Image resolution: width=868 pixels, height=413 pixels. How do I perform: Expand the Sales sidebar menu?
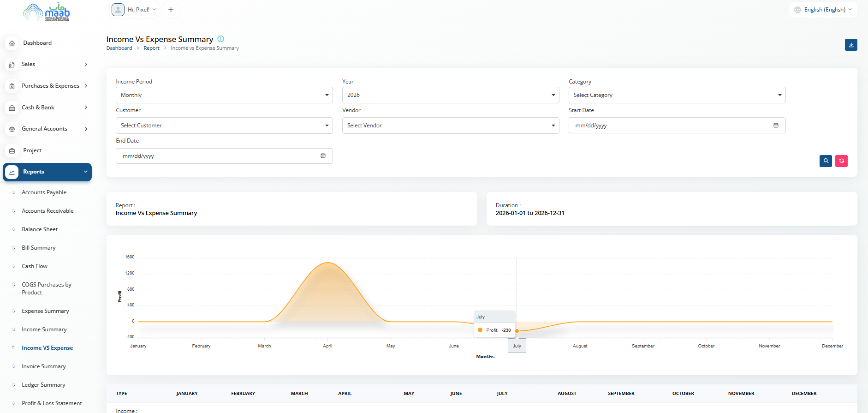click(47, 65)
